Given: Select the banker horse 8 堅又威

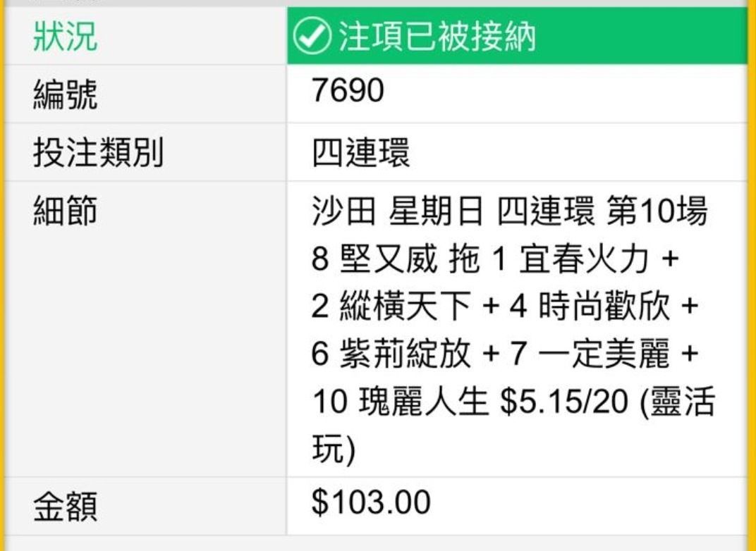Looking at the screenshot, I should click(374, 259).
